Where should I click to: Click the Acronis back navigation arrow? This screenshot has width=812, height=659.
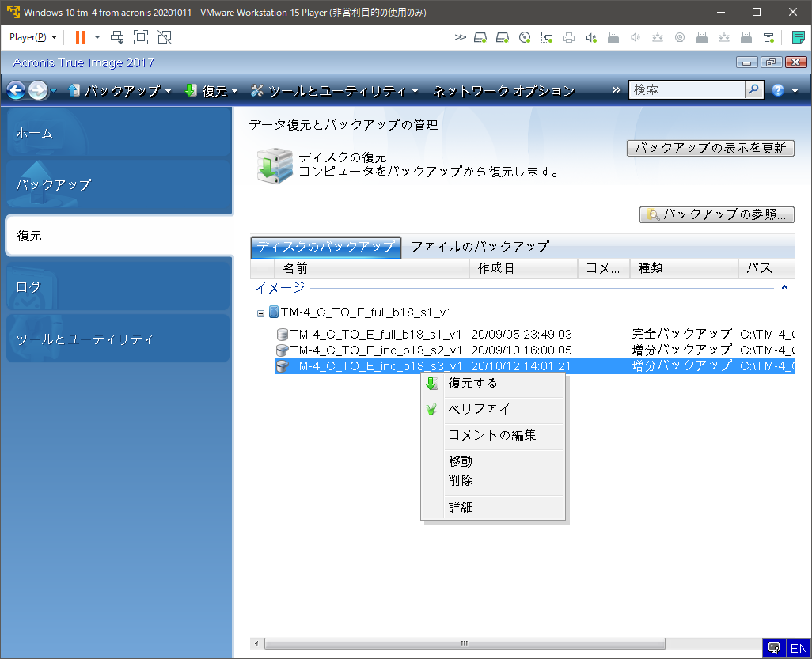16,91
